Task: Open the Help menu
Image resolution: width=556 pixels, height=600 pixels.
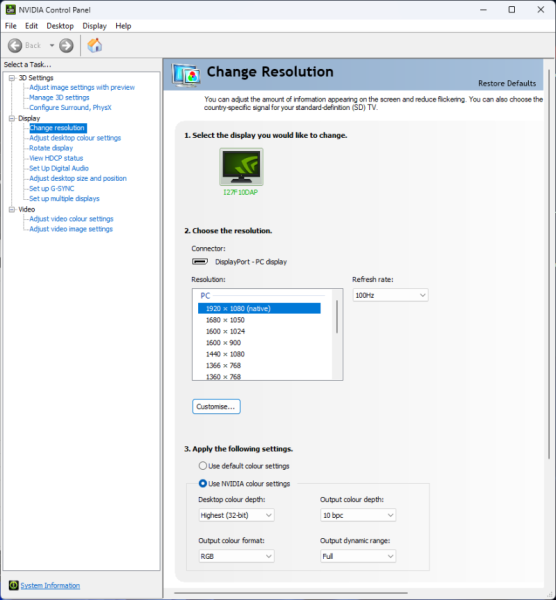Action: point(123,26)
